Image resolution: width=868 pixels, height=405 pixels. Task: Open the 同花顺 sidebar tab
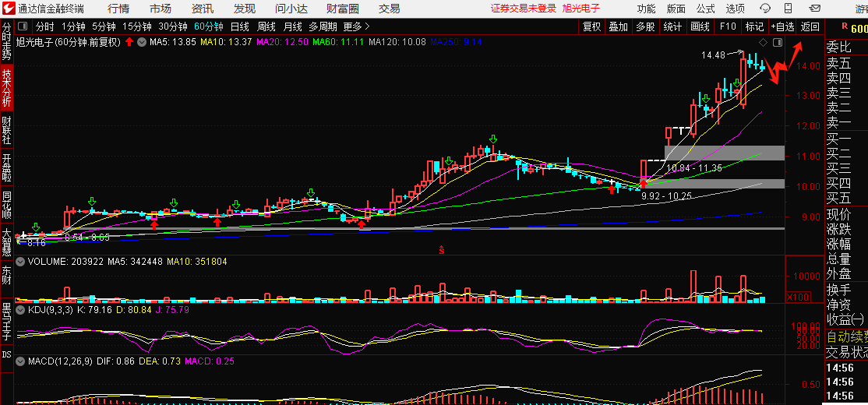click(7, 206)
